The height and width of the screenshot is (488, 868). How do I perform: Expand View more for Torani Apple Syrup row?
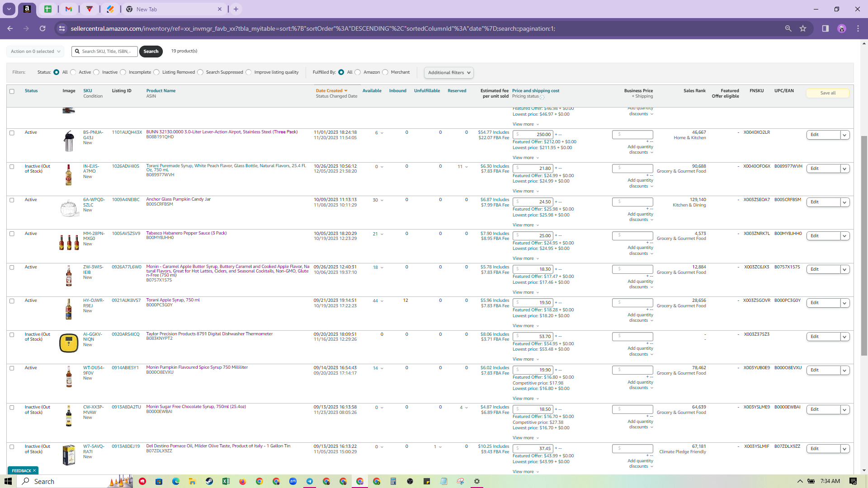coord(526,326)
